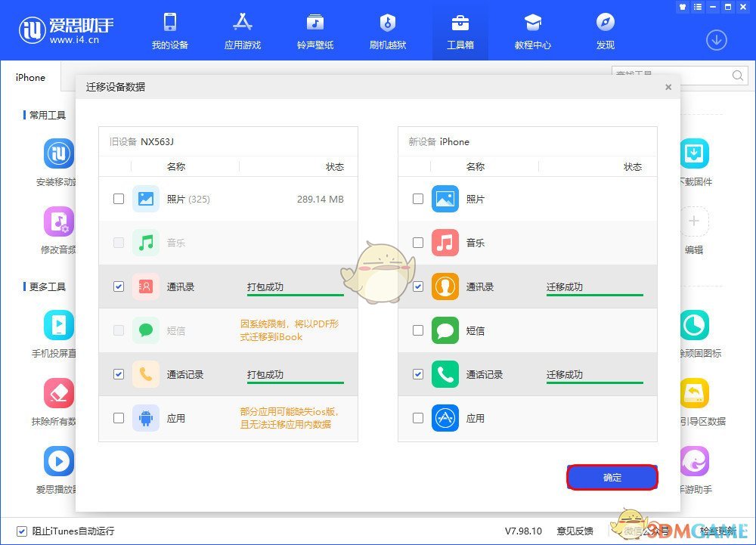Click the search magnifier icon

(x=737, y=76)
